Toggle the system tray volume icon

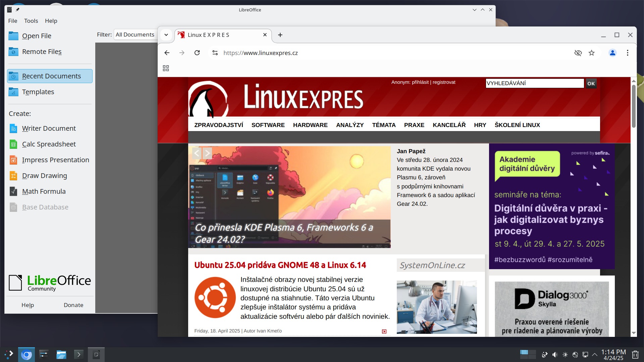(555, 355)
